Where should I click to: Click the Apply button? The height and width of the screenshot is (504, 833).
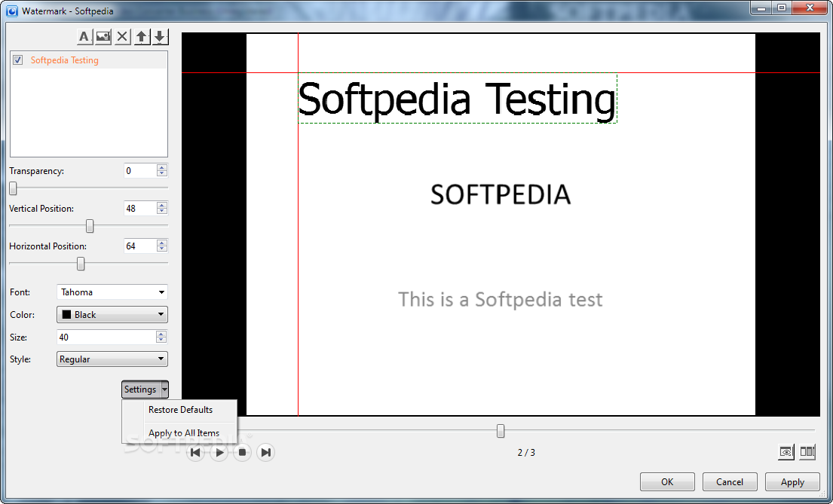pyautogui.click(x=792, y=481)
